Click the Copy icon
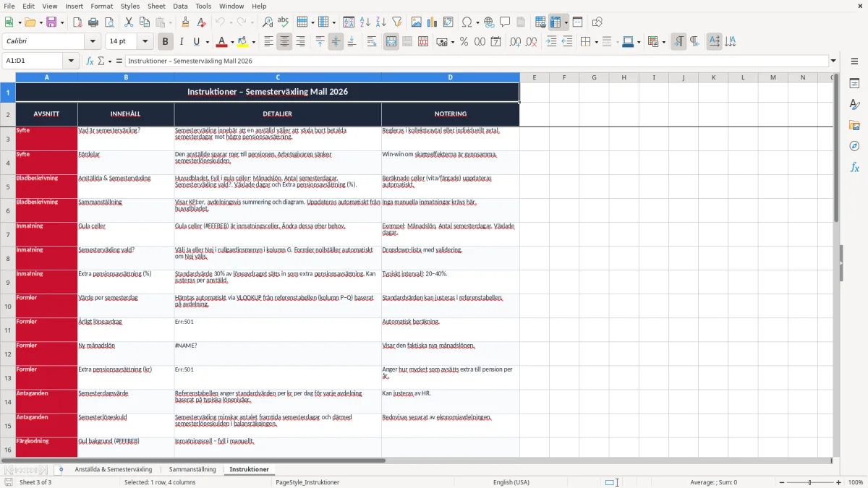The image size is (868, 488). [x=144, y=22]
